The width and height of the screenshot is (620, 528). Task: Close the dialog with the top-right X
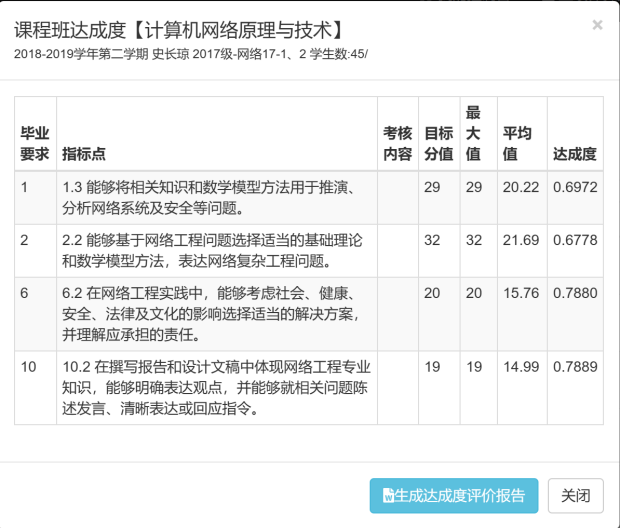[x=597, y=25]
